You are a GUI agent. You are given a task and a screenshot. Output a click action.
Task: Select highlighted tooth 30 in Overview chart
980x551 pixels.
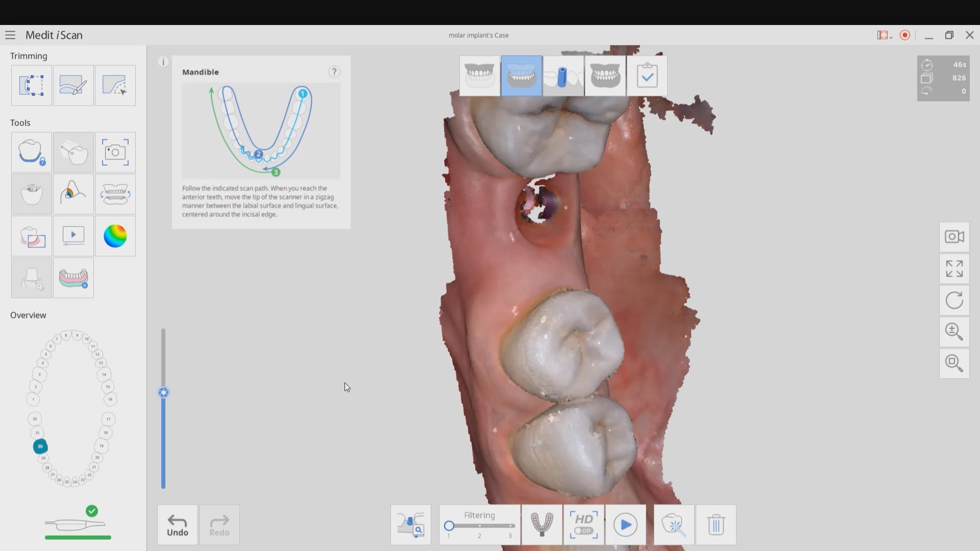click(x=40, y=446)
